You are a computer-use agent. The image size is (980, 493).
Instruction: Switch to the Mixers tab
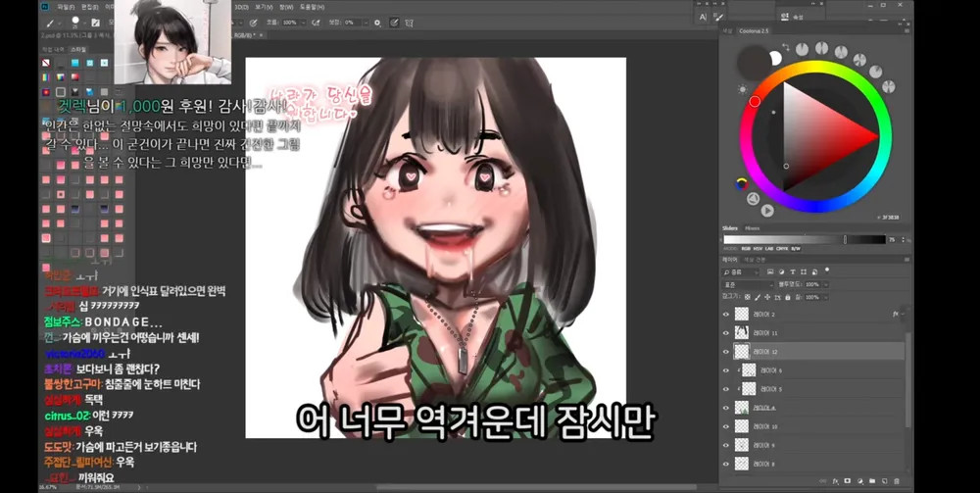753,228
